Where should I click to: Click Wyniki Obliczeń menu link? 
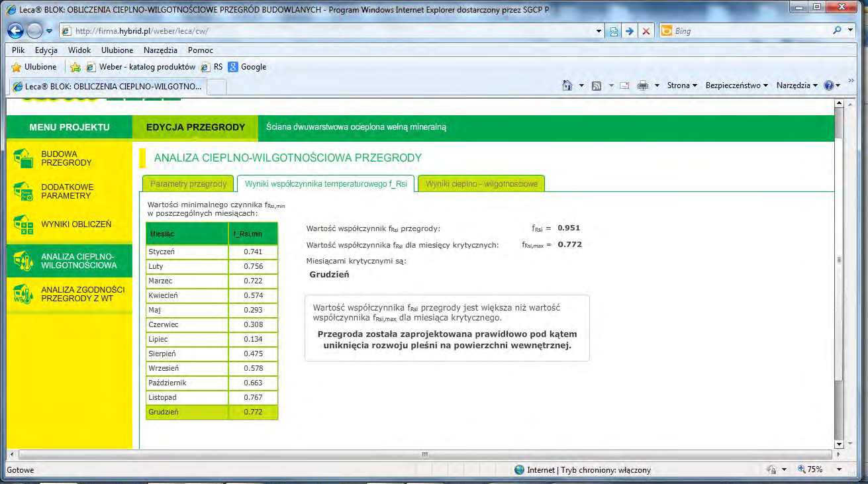click(x=76, y=224)
